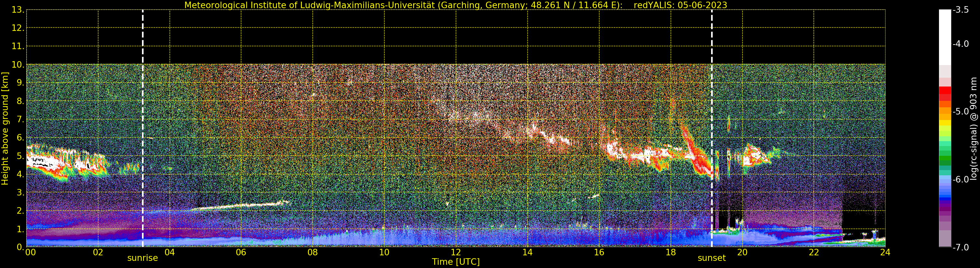The width and height of the screenshot is (980, 268).
Task: Click the 'sunrise' label under the time axis
Action: 143,258
